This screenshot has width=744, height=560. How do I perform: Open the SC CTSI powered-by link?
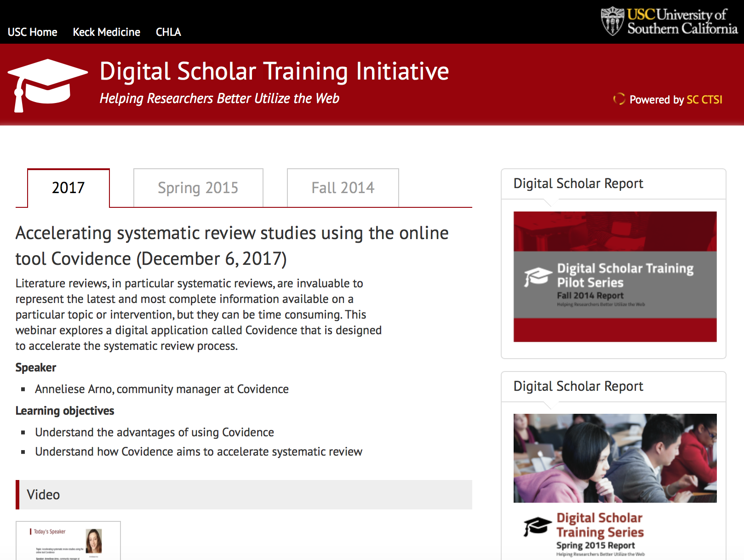point(704,100)
